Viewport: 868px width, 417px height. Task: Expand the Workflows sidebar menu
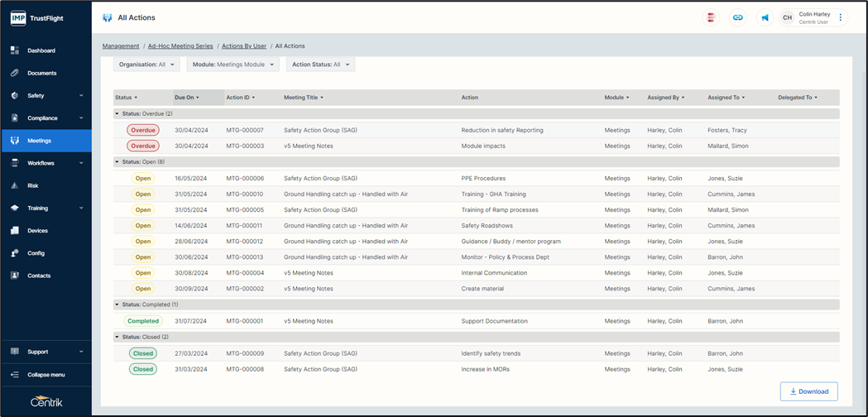pos(46,164)
